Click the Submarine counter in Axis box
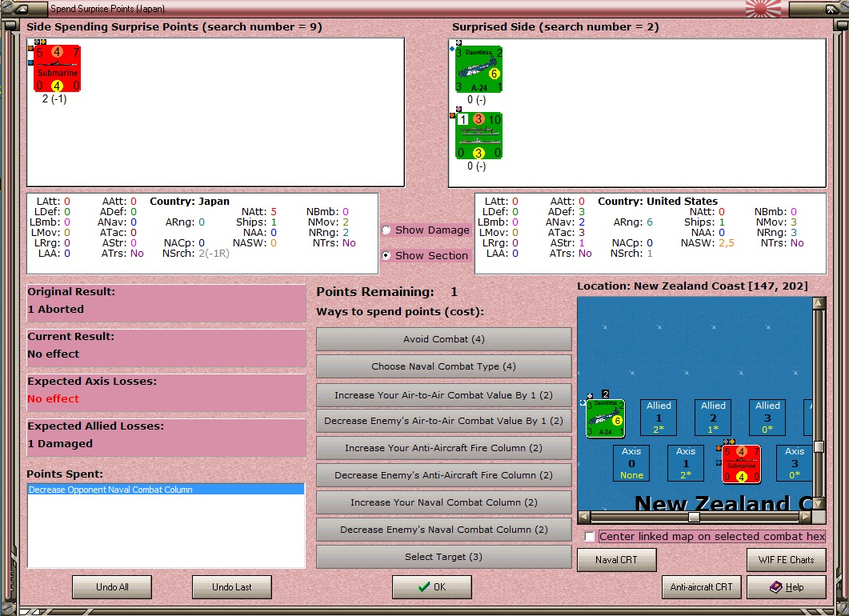Image resolution: width=849 pixels, height=616 pixels. tap(741, 464)
